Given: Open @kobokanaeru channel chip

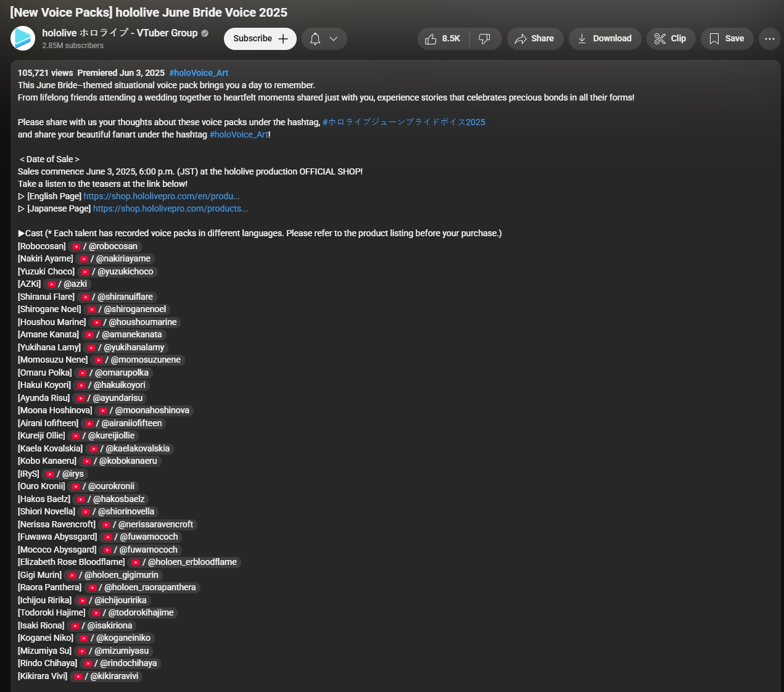Looking at the screenshot, I should point(120,461).
